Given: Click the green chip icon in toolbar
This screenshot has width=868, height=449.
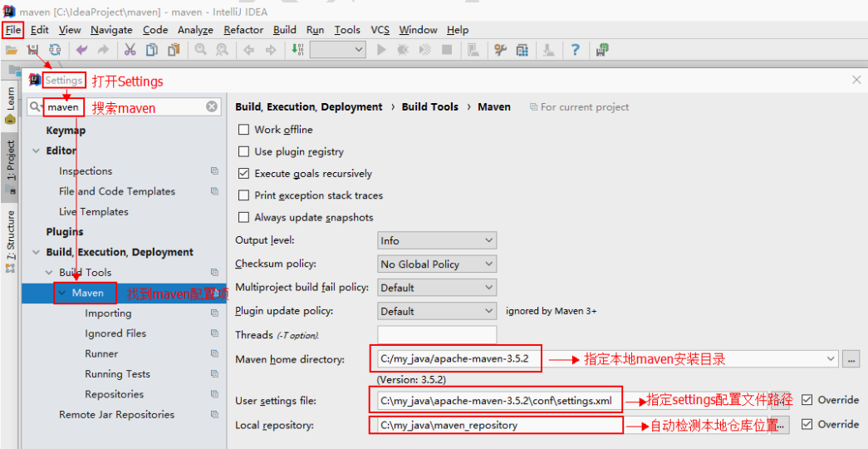Looking at the screenshot, I should pos(603,51).
